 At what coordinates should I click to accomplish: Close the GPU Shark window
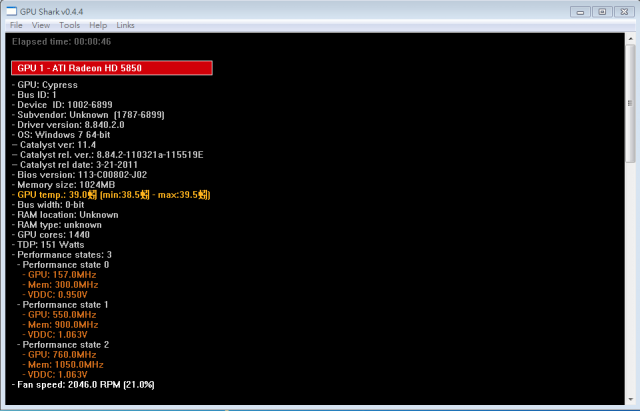[624, 12]
